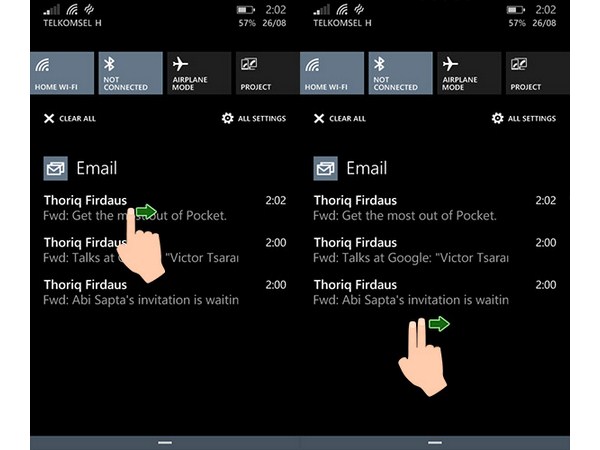600x450 pixels.
Task: Tap Bluetooth tile on right screen
Action: click(x=400, y=73)
